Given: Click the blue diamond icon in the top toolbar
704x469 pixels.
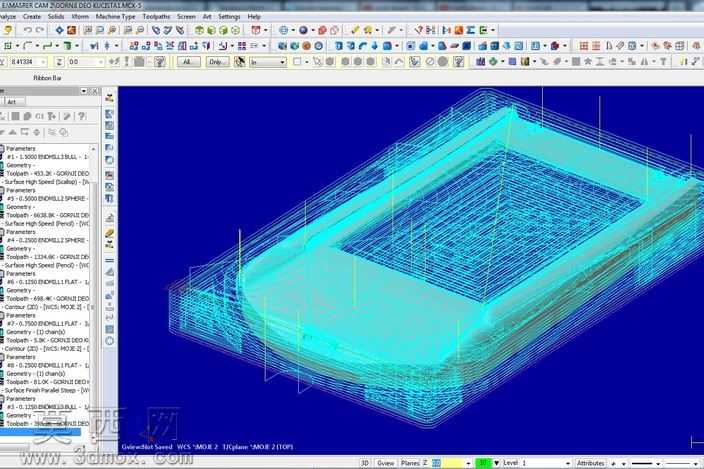Looking at the screenshot, I should 59,30.
